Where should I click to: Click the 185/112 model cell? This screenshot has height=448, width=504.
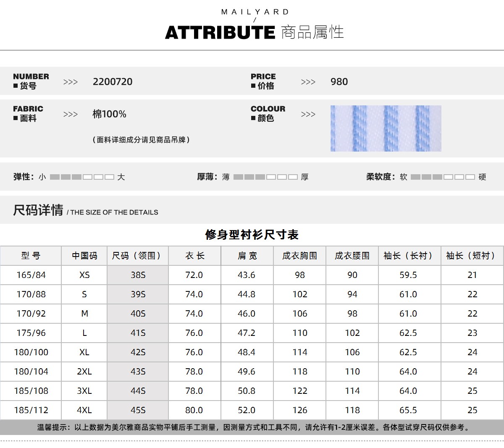click(31, 410)
